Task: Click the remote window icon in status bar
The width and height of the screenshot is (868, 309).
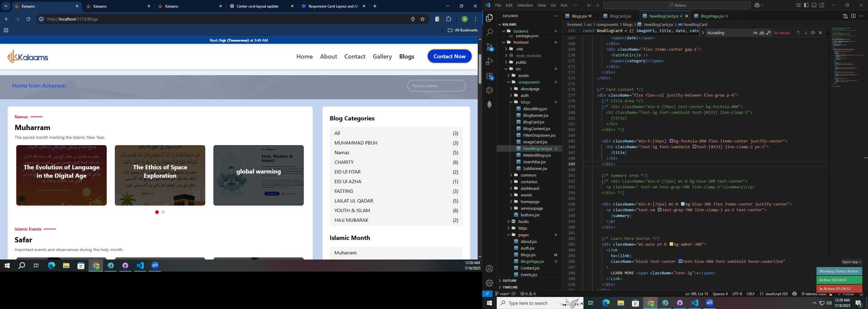Action: point(487,294)
